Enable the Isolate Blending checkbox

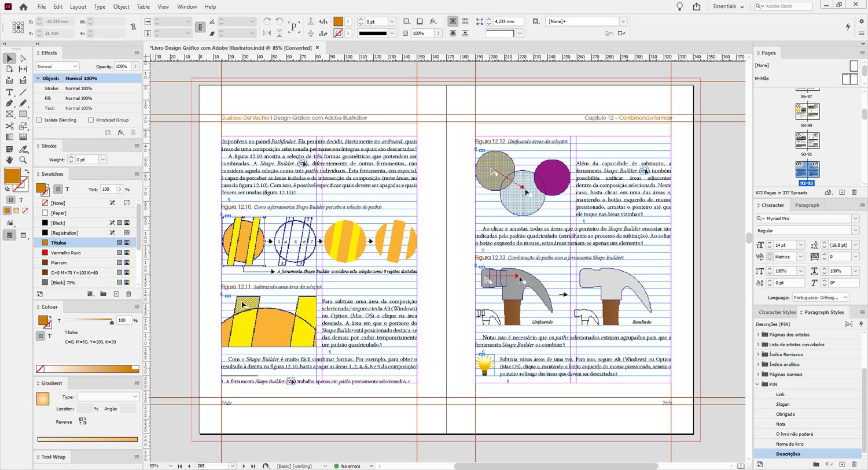39,120
